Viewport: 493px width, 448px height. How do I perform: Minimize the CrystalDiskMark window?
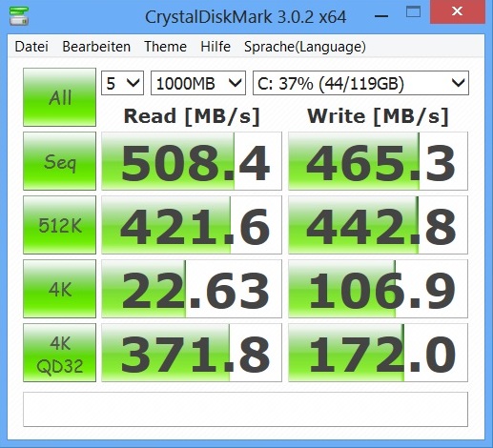[381, 15]
